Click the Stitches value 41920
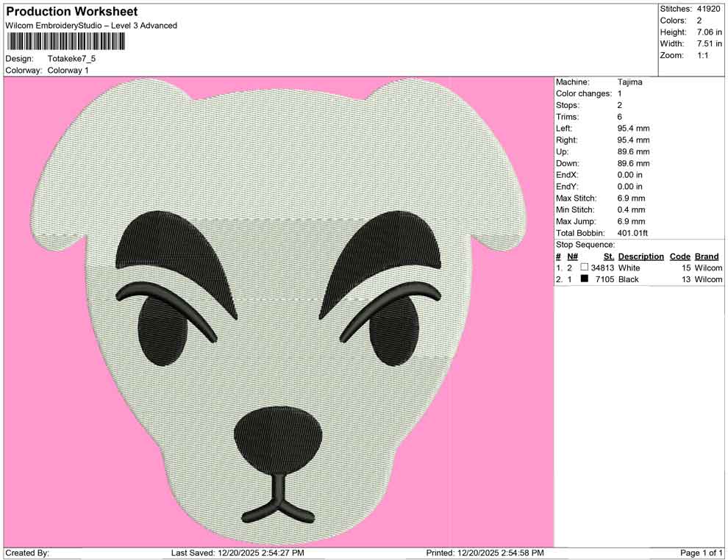 coord(710,9)
